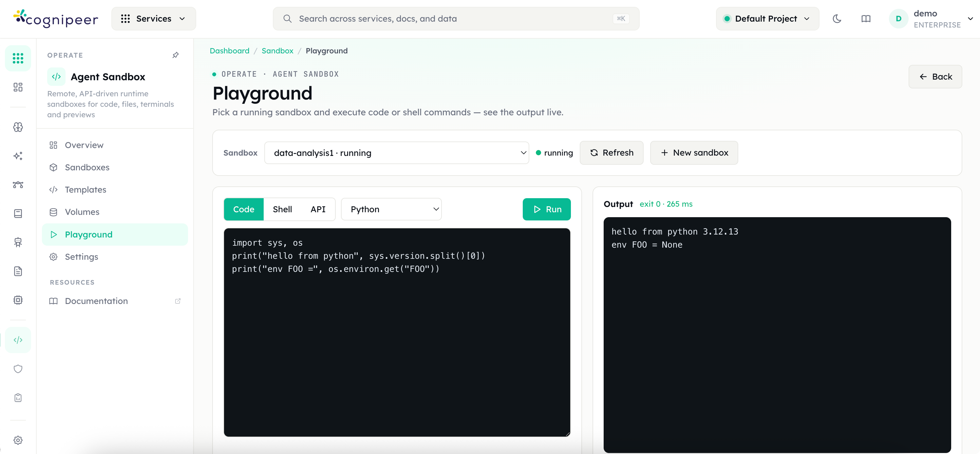Pin the Operate sidebar panel

[x=175, y=55]
